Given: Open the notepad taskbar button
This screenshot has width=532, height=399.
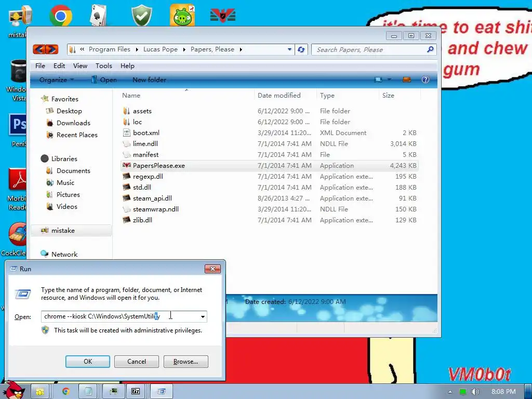Looking at the screenshot, I should click(x=88, y=392).
